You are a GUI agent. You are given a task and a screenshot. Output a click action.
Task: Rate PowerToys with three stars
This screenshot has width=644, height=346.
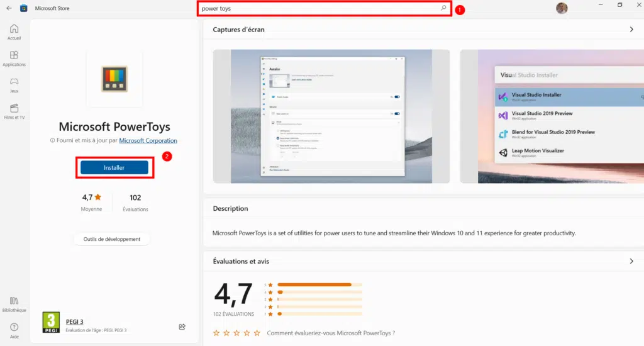236,333
